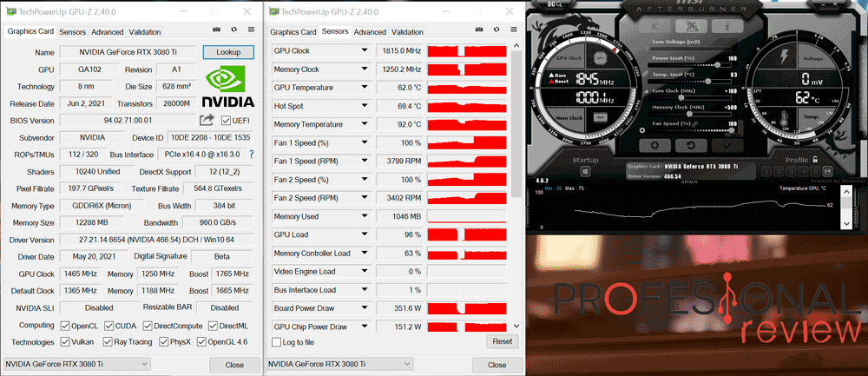
Task: Toggle the Vulkan checkbox
Action: click(x=65, y=341)
